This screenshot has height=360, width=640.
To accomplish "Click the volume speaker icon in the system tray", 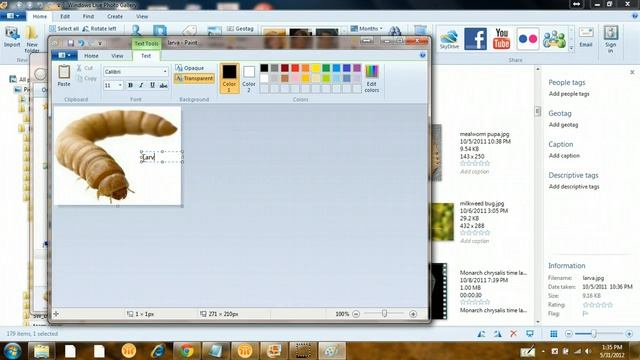I will click(x=588, y=351).
